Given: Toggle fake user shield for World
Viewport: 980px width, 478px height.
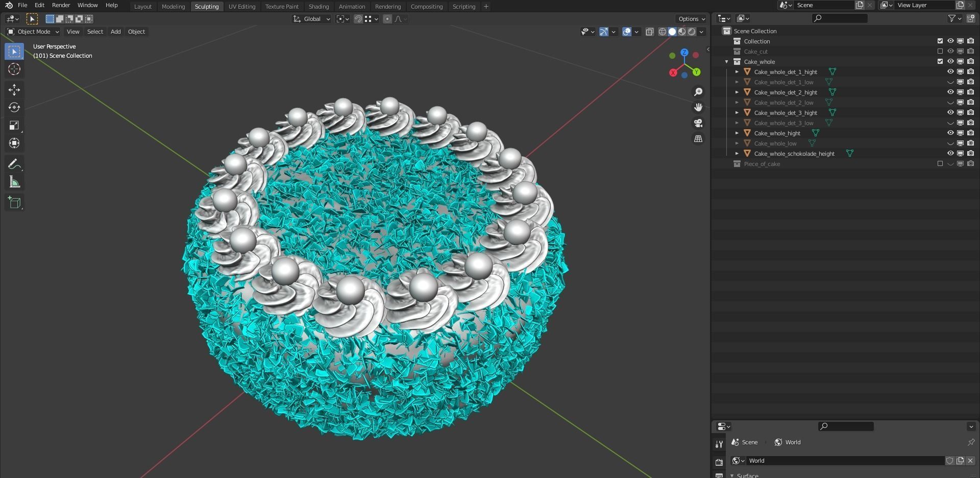Looking at the screenshot, I should [x=950, y=461].
